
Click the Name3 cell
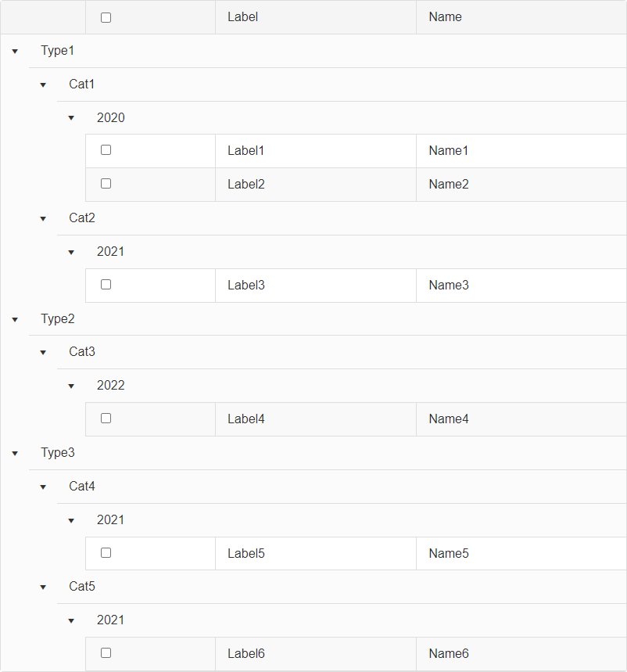(x=449, y=286)
